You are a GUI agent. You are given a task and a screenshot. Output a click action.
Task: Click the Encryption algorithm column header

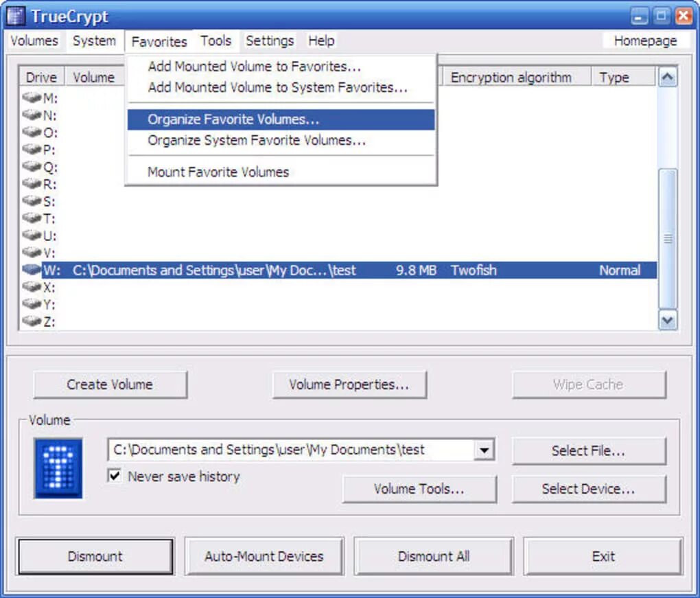[517, 78]
